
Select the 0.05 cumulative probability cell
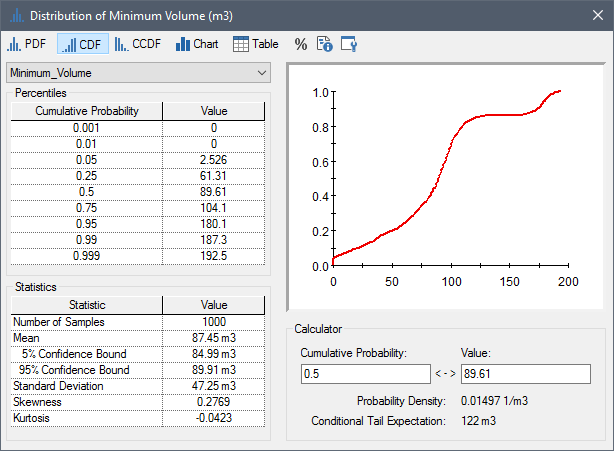pos(87,160)
